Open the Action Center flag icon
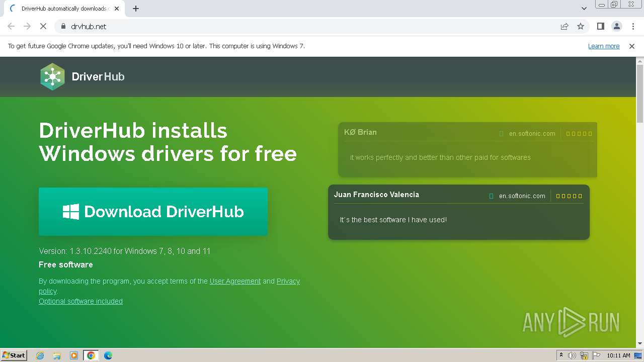This screenshot has height=362, width=644. coord(596,355)
